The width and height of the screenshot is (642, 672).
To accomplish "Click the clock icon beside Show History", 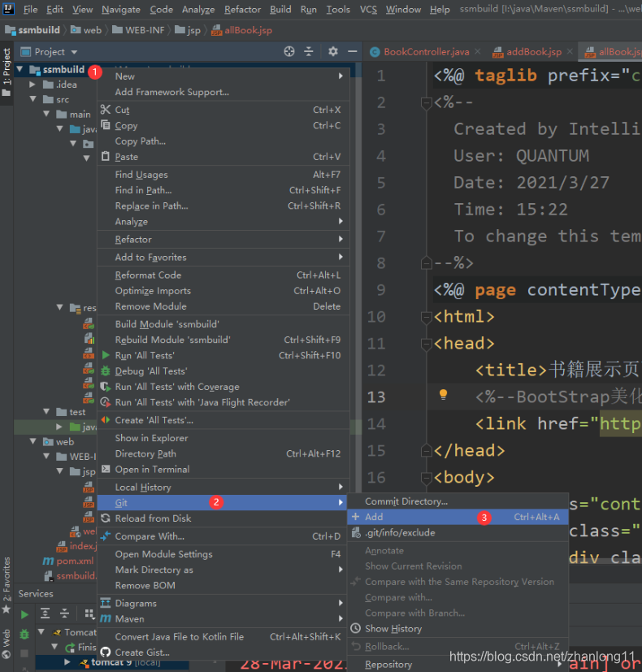I will pos(355,628).
